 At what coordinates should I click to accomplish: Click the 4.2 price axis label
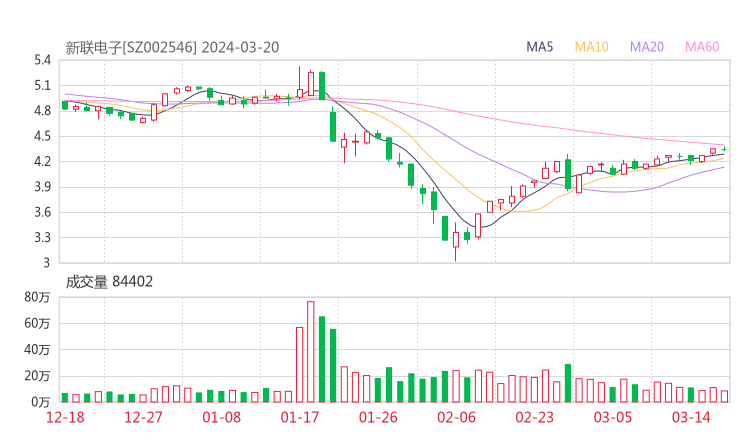coord(42,161)
